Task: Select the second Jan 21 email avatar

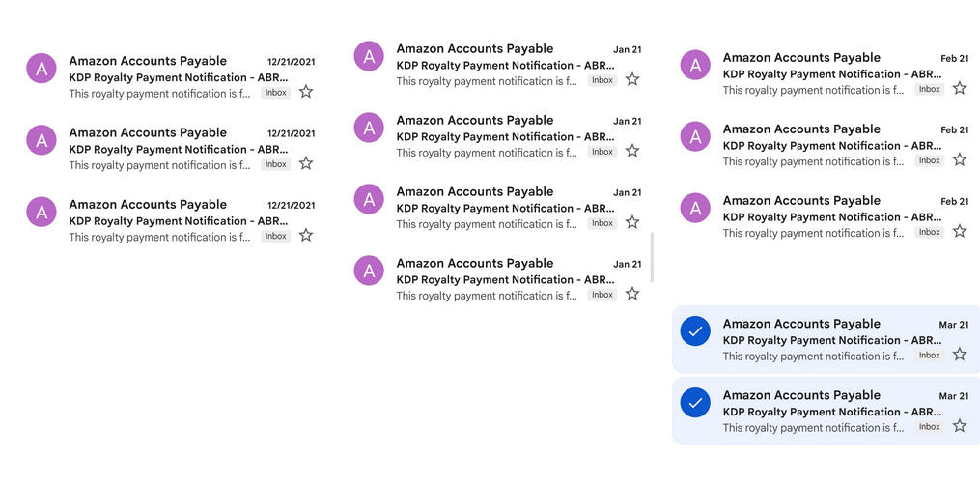Action: pyautogui.click(x=369, y=128)
